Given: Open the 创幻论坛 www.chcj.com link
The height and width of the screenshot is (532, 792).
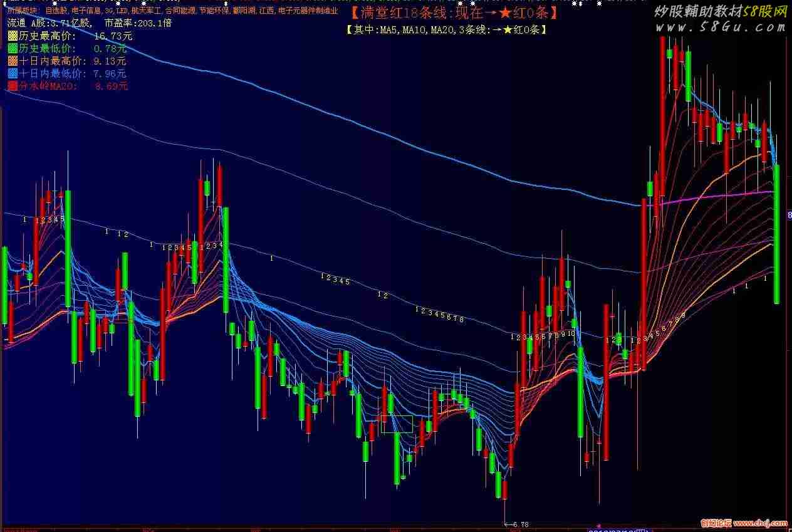Looking at the screenshot, I should point(744,523).
